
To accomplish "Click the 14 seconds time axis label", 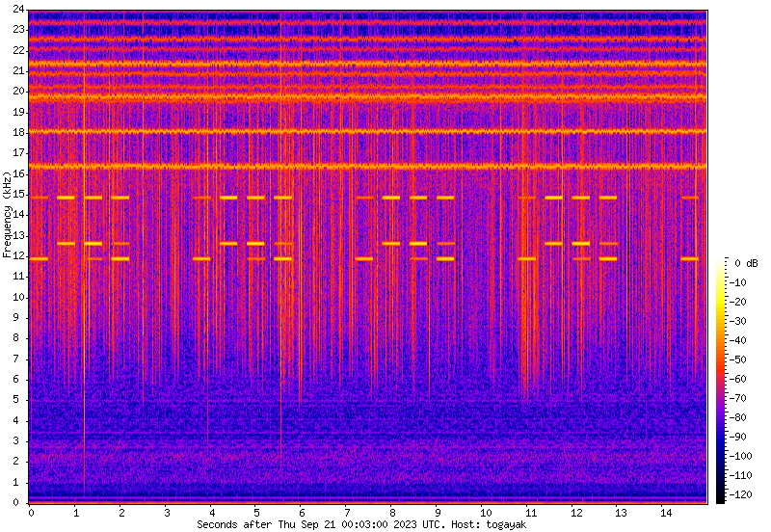I will (x=664, y=514).
